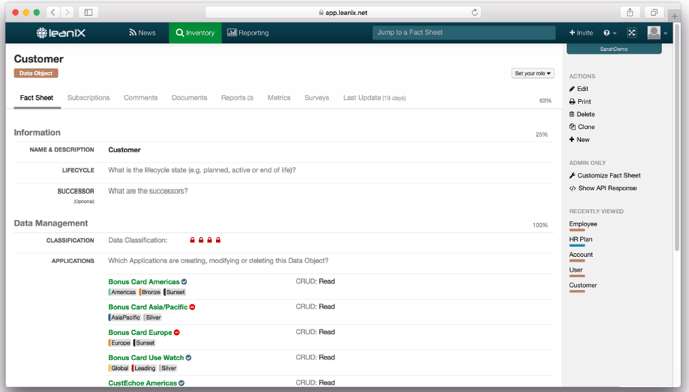Open recently viewed Customer

coord(583,286)
